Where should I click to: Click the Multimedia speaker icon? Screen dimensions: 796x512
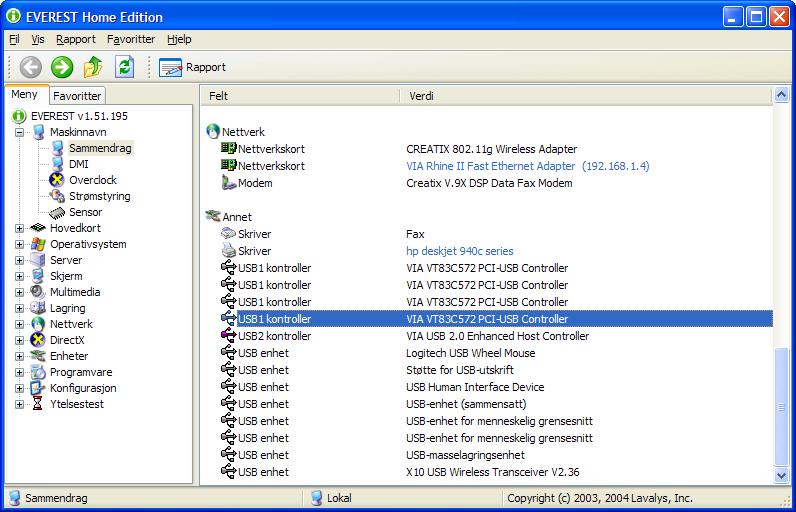coord(38,292)
